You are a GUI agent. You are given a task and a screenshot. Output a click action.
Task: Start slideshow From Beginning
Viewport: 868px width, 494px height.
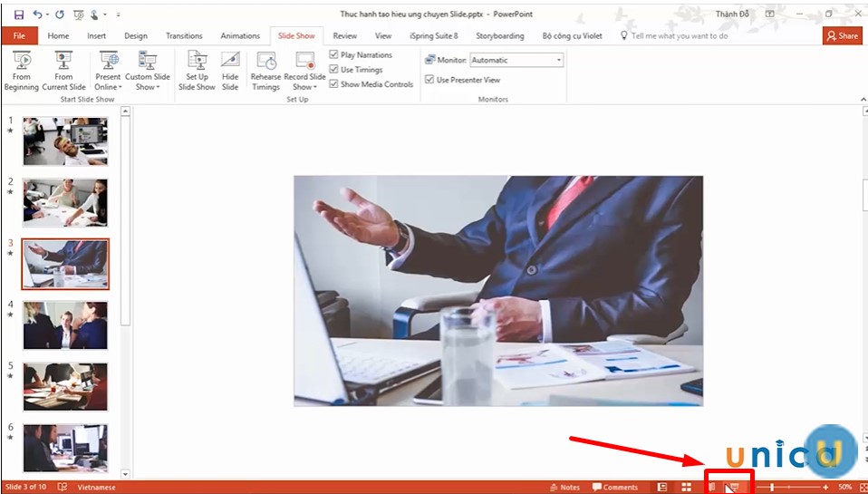(21, 71)
